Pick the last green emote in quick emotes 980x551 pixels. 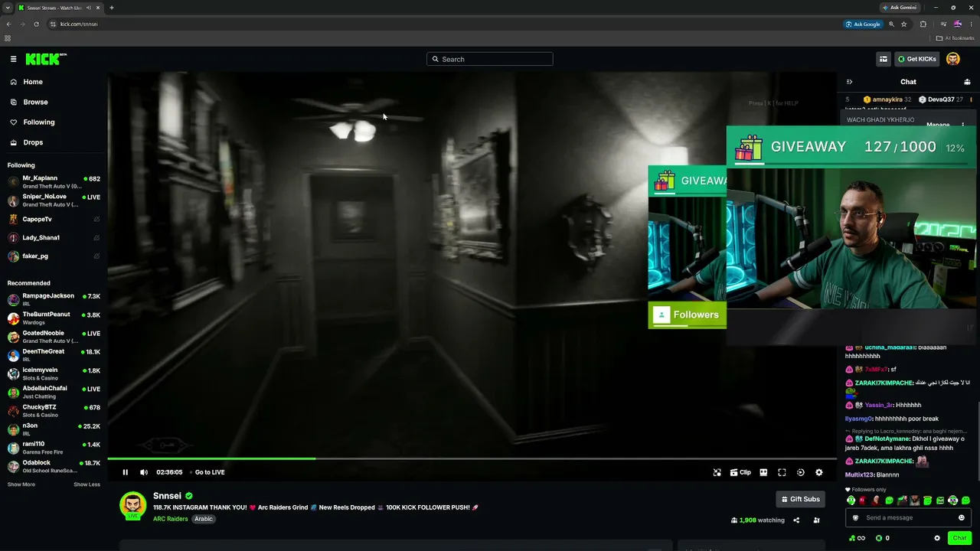click(x=965, y=500)
